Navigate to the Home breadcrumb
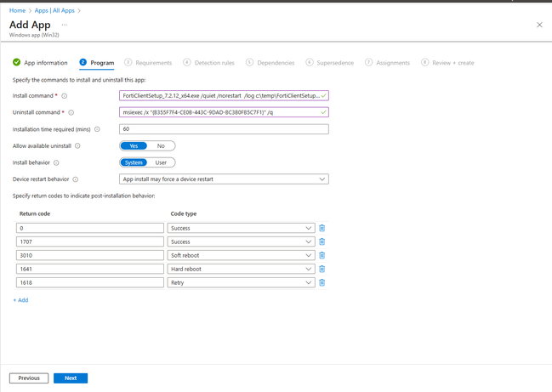552x392 pixels. tap(17, 10)
